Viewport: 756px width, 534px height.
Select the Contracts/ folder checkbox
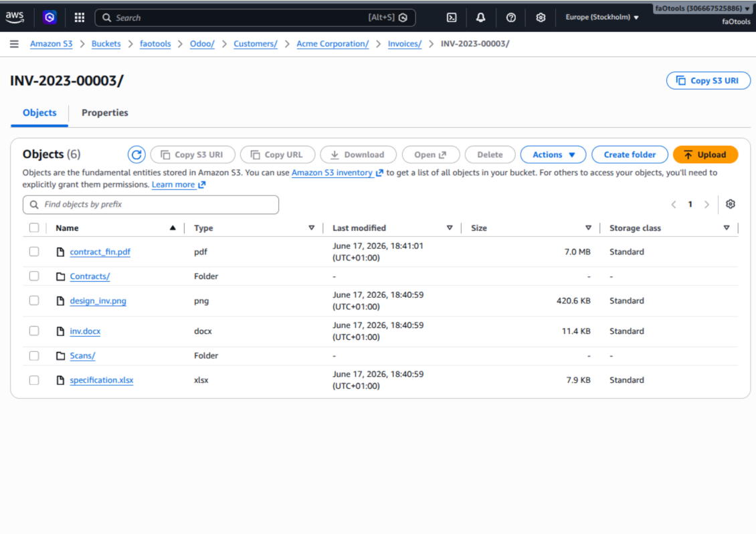coord(33,276)
